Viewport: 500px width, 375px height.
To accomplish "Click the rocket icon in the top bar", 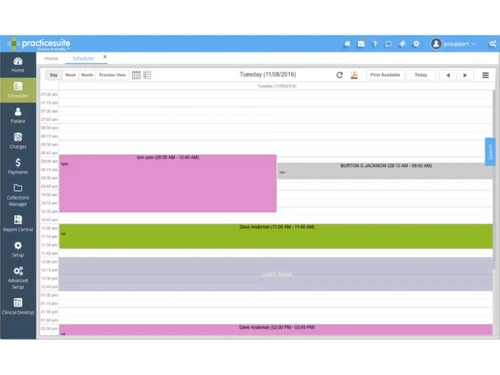I will click(402, 44).
